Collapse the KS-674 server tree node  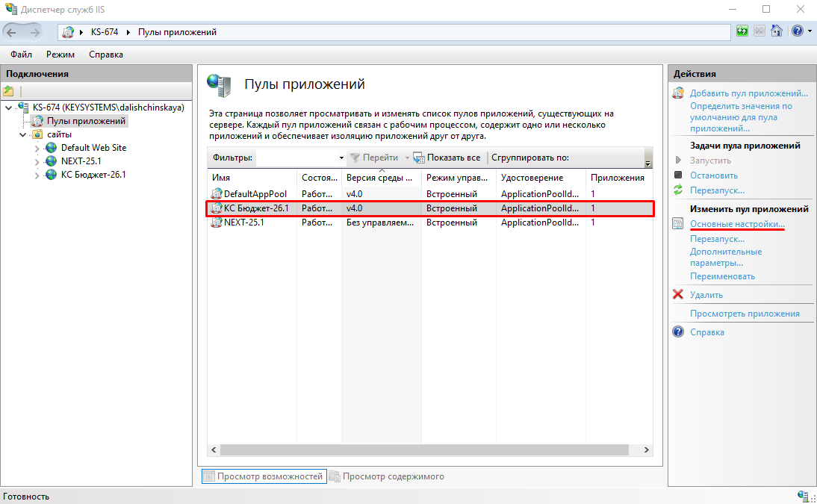9,108
